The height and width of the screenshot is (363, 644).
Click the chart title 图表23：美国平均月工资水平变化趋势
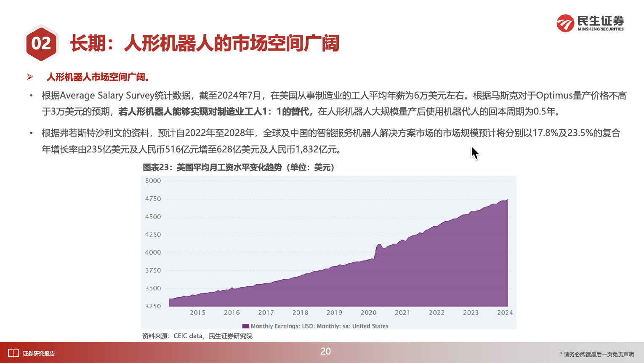[239, 168]
